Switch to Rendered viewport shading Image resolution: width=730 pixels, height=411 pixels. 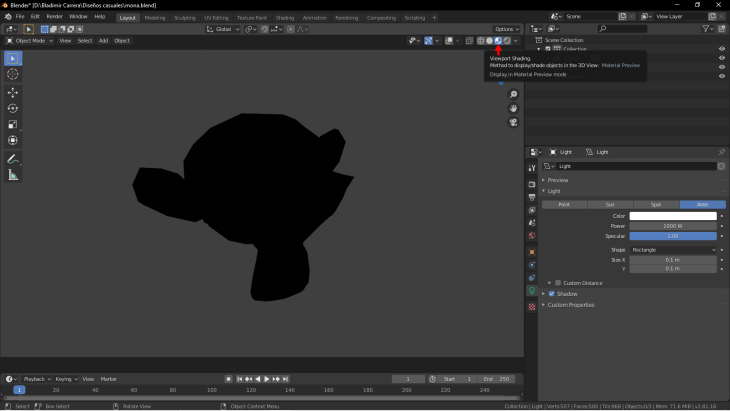click(507, 41)
